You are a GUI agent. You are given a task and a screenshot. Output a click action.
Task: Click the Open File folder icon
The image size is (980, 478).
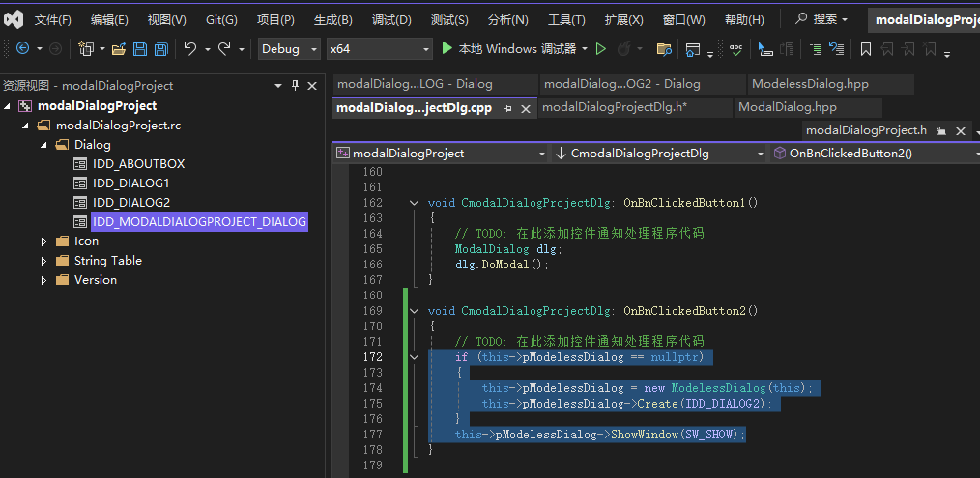(119, 49)
